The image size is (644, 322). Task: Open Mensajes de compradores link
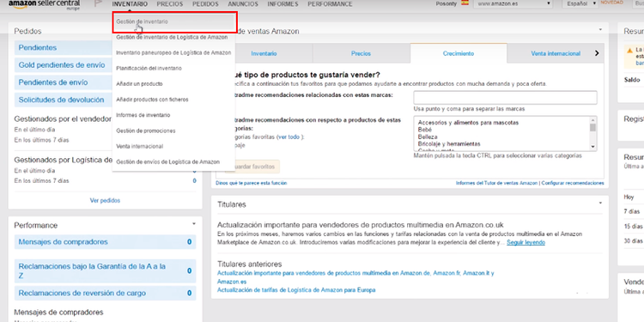pos(63,242)
